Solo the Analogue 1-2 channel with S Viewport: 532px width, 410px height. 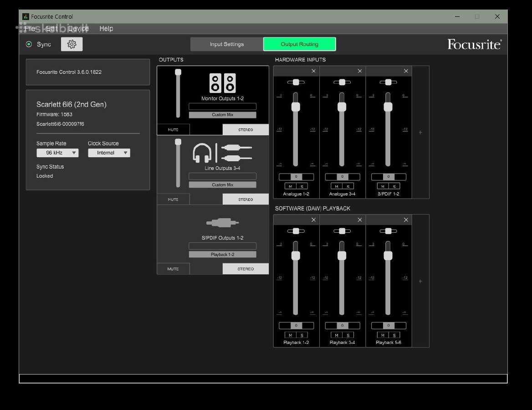[x=302, y=186]
